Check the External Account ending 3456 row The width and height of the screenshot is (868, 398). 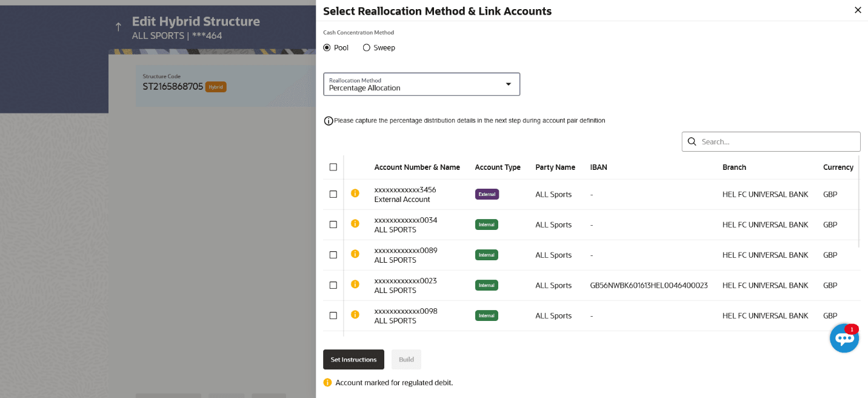(333, 194)
